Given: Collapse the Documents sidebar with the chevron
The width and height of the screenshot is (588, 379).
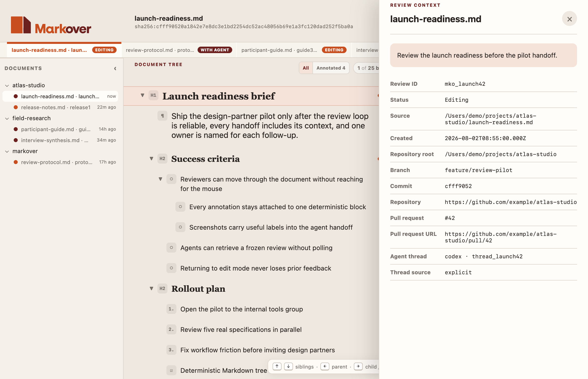Looking at the screenshot, I should (115, 69).
